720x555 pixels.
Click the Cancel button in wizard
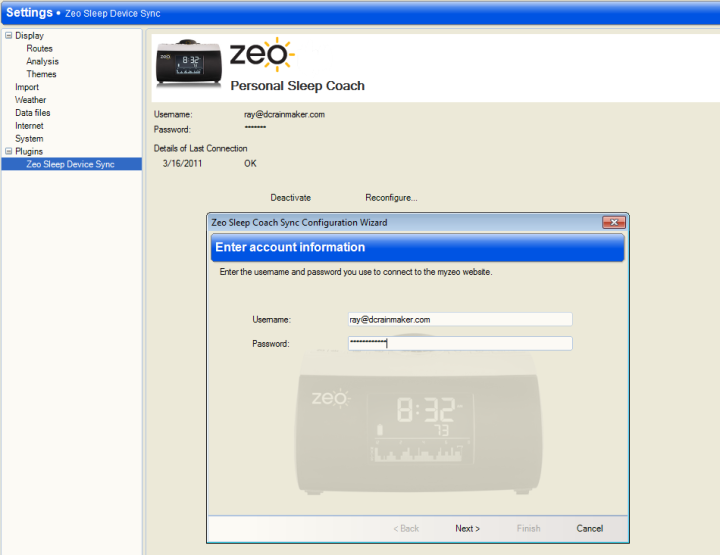pos(590,528)
